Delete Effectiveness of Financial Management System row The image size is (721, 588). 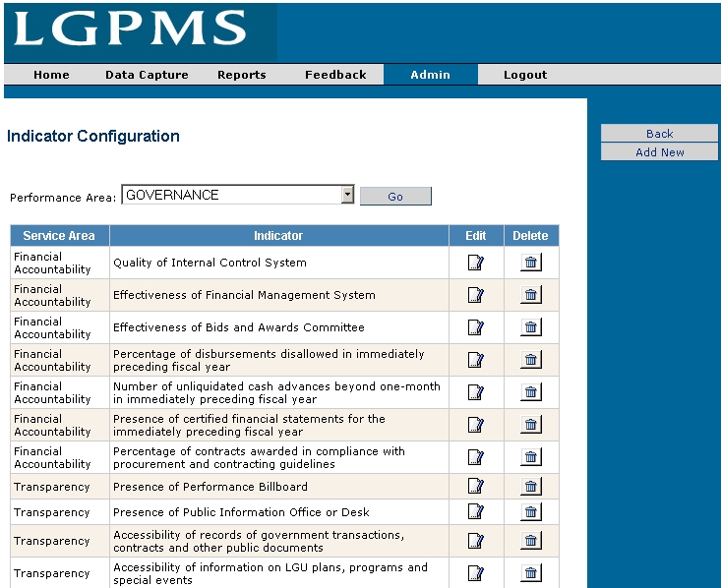pyautogui.click(x=531, y=295)
